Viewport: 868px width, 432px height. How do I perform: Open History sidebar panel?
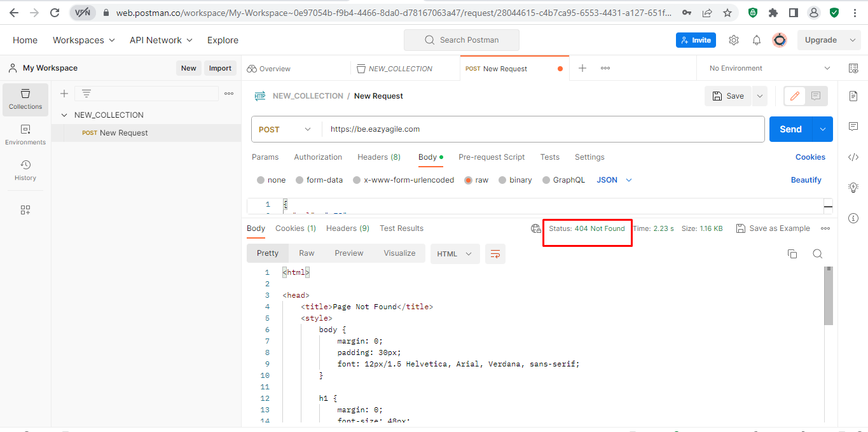pyautogui.click(x=25, y=171)
